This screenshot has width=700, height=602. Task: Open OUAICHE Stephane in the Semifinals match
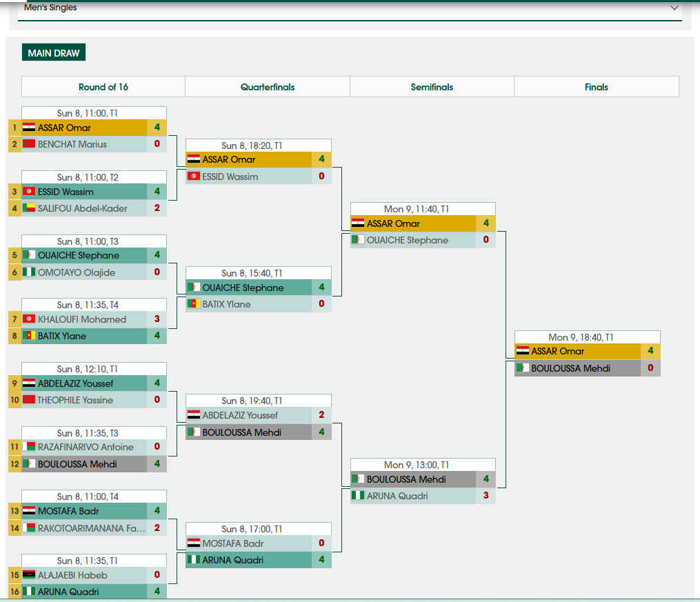click(407, 240)
